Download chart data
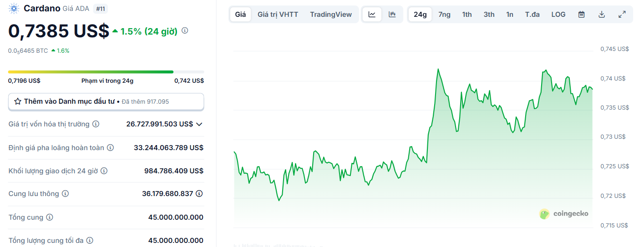The image size is (644, 247). click(602, 15)
